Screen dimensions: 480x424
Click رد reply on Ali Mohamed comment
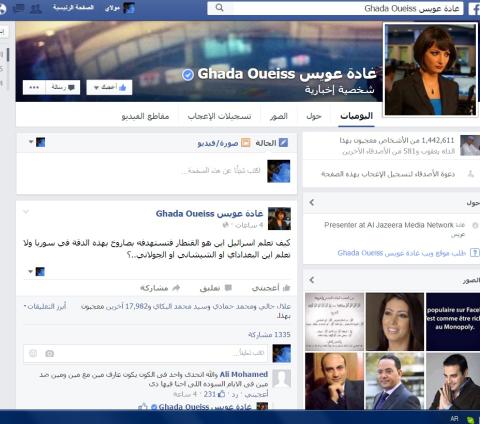pyautogui.click(x=235, y=395)
